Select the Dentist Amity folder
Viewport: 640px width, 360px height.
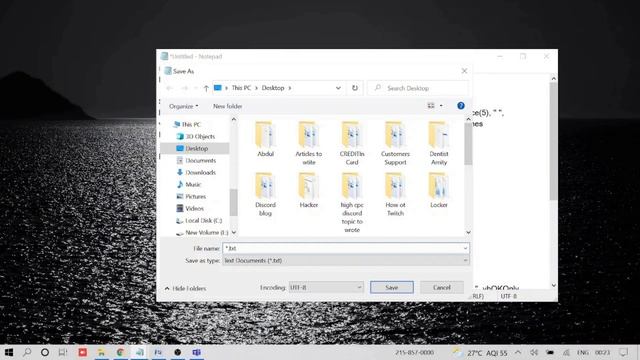(439, 143)
